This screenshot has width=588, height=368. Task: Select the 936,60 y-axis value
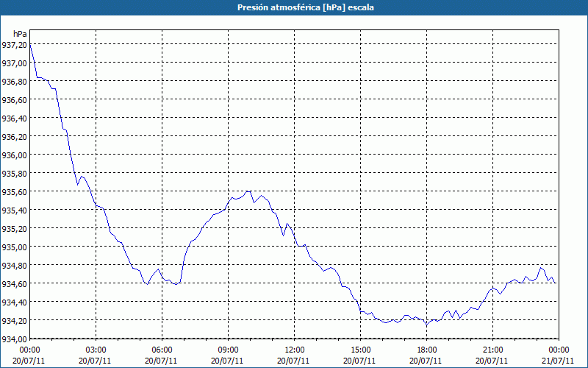coord(14,100)
